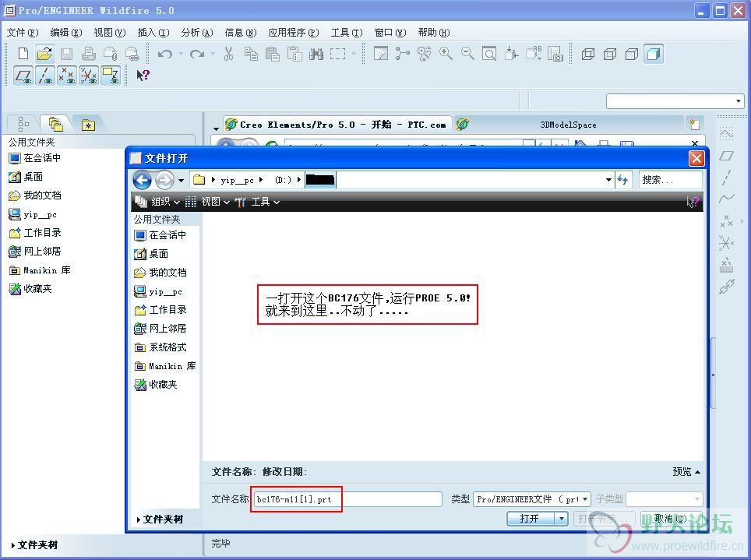Select 在会话中 in dialog folder list
Image resolution: width=751 pixels, height=560 pixels.
[x=161, y=235]
